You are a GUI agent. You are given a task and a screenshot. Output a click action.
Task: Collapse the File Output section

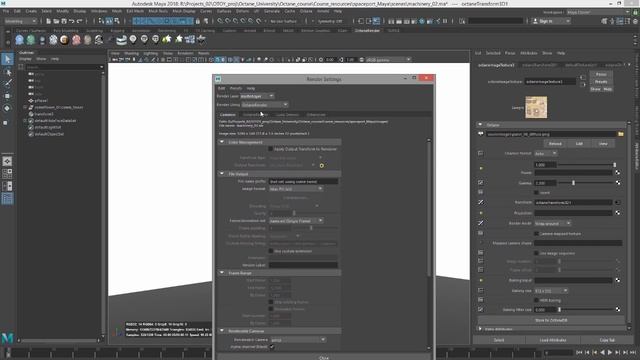click(222, 174)
